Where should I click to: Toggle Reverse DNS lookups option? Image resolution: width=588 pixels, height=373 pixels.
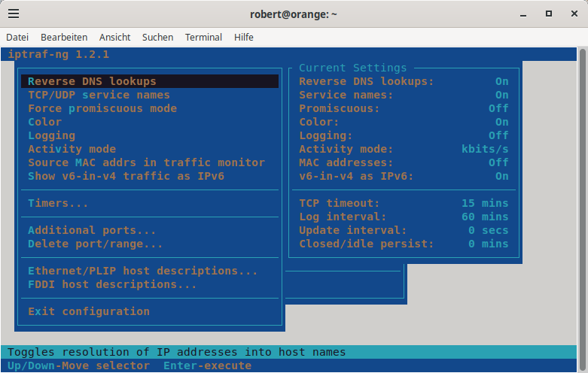[92, 81]
